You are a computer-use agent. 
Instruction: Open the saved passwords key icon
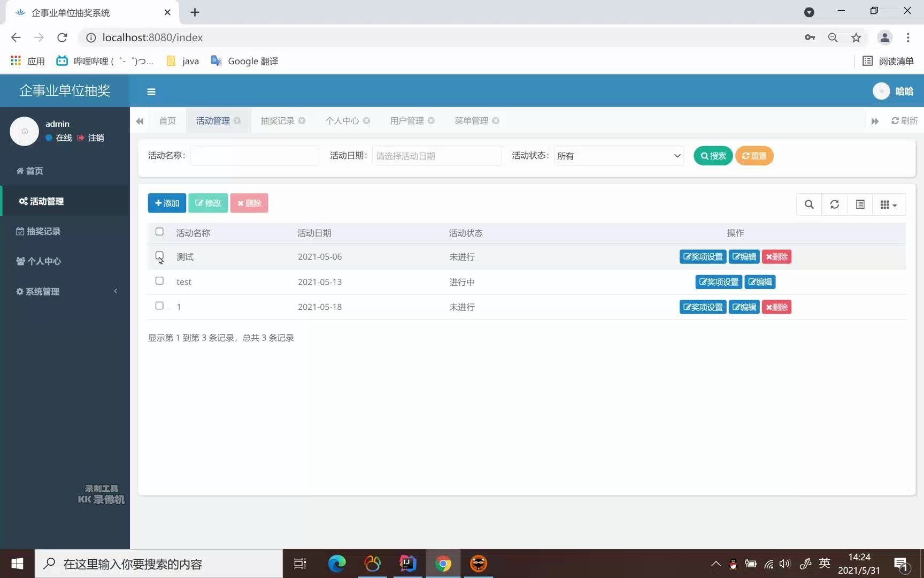pos(810,37)
